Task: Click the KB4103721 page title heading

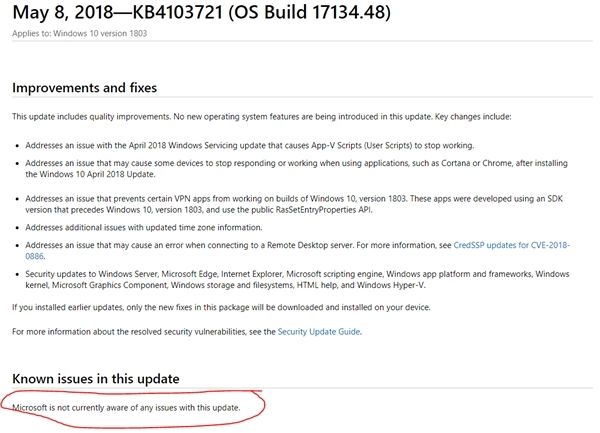Action: [202, 12]
